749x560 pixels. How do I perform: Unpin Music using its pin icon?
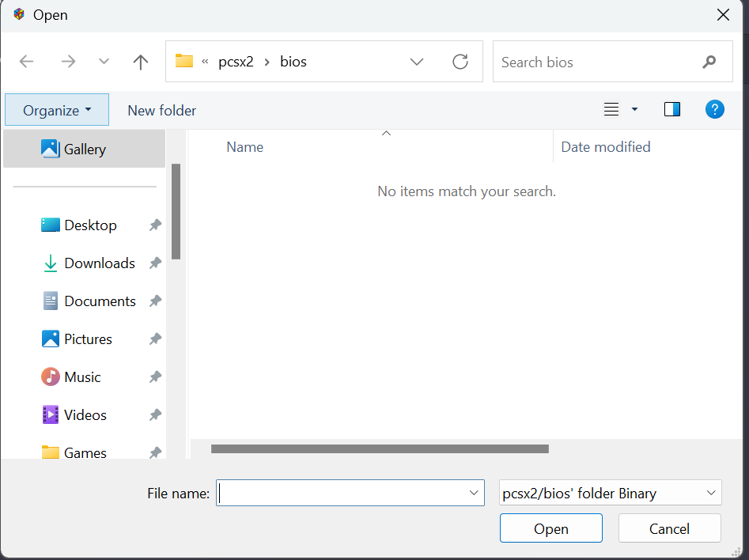(155, 377)
